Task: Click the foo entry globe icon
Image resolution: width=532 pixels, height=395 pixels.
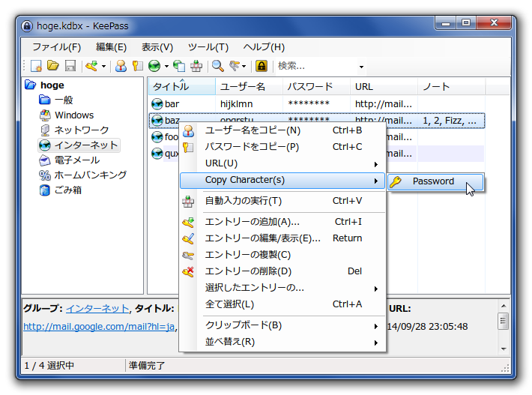Action: point(157,137)
